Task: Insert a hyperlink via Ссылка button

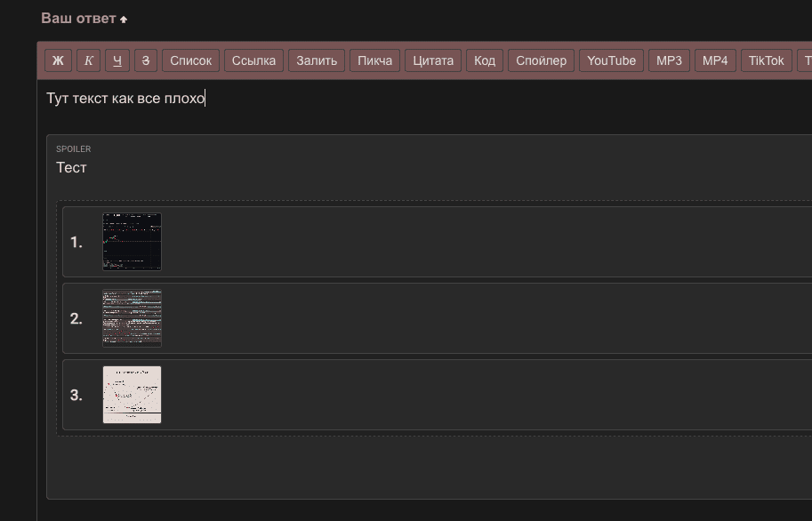Action: click(253, 60)
